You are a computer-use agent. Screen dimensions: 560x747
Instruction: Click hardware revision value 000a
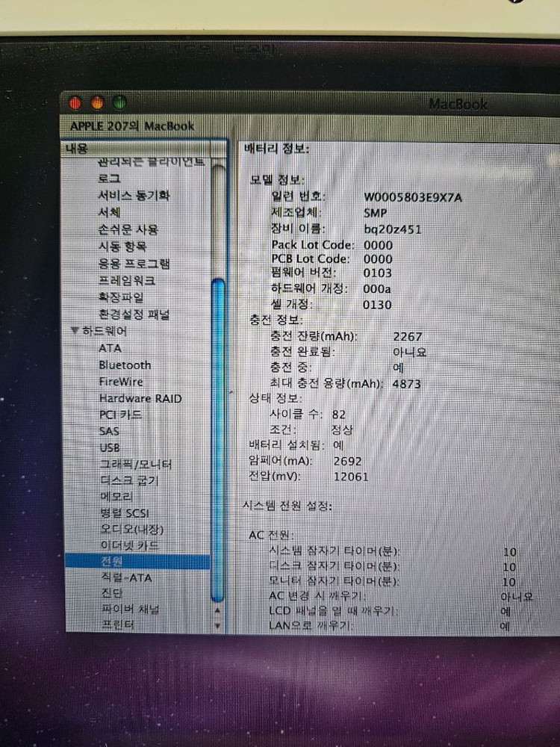376,288
